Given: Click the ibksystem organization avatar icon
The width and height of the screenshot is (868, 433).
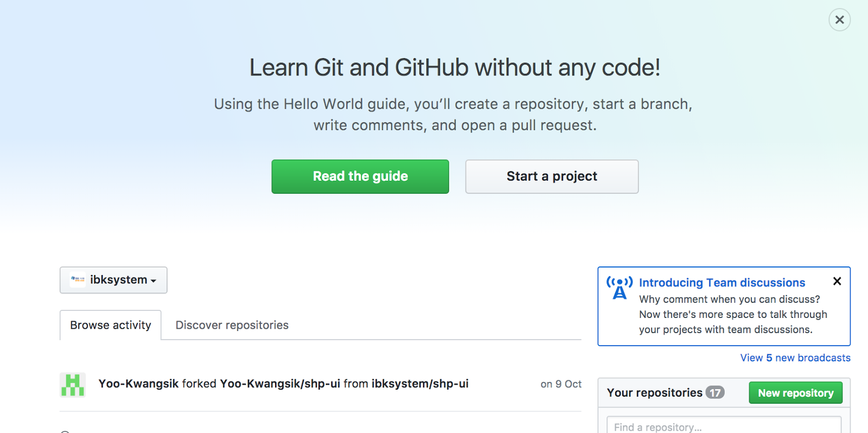Looking at the screenshot, I should [x=78, y=279].
